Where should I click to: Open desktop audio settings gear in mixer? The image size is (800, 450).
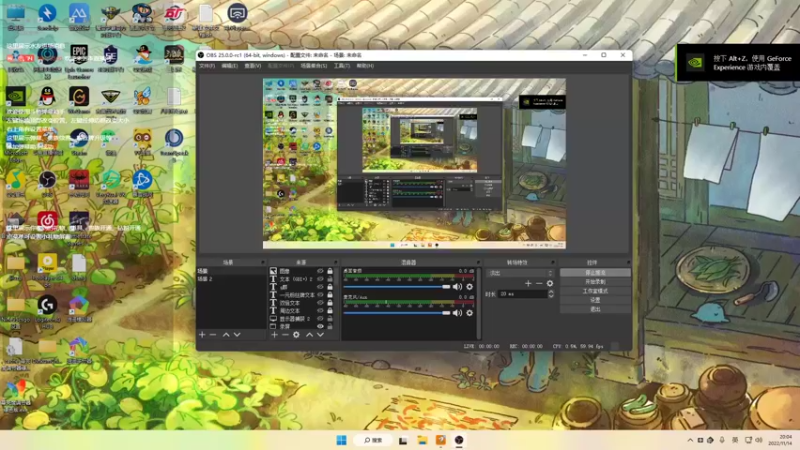coord(469,287)
